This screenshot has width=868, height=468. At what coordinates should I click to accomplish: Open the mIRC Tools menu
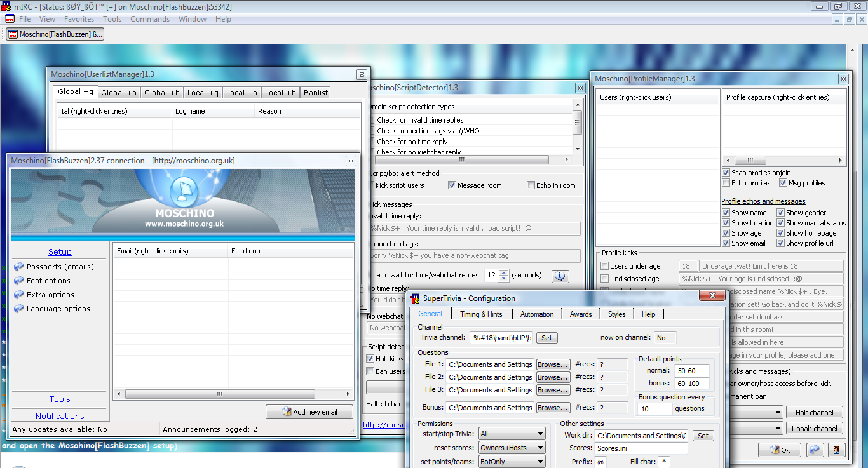point(112,19)
